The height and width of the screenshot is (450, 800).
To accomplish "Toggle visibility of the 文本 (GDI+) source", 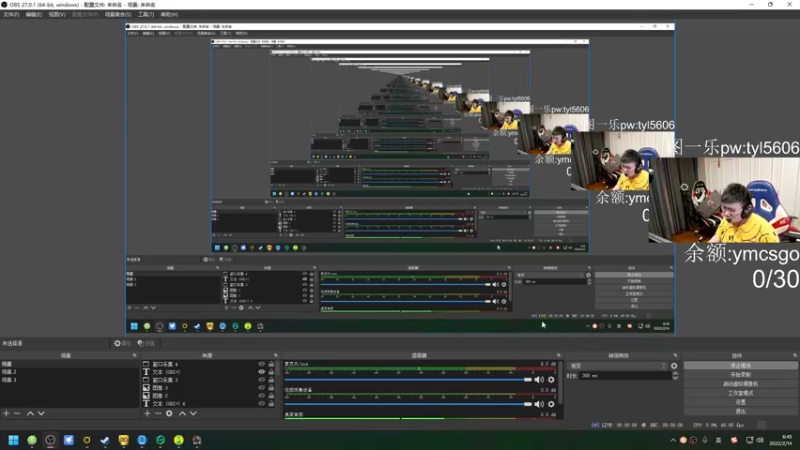I will click(x=262, y=372).
